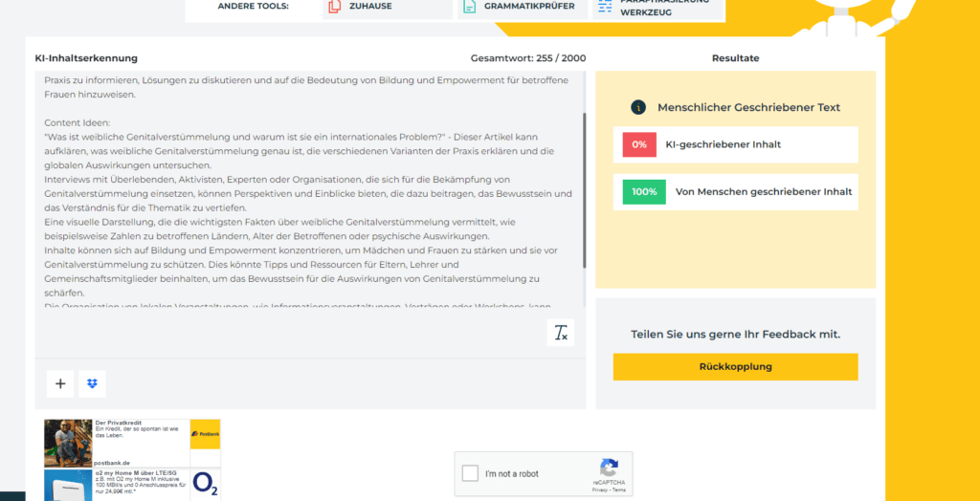The image size is (980, 501).
Task: Check the I'm not a robot box
Action: pos(470,473)
